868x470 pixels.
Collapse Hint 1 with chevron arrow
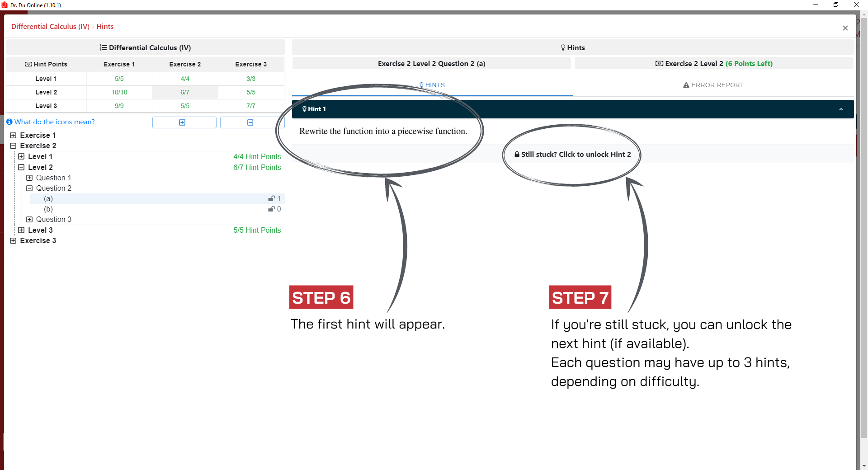[x=841, y=109]
